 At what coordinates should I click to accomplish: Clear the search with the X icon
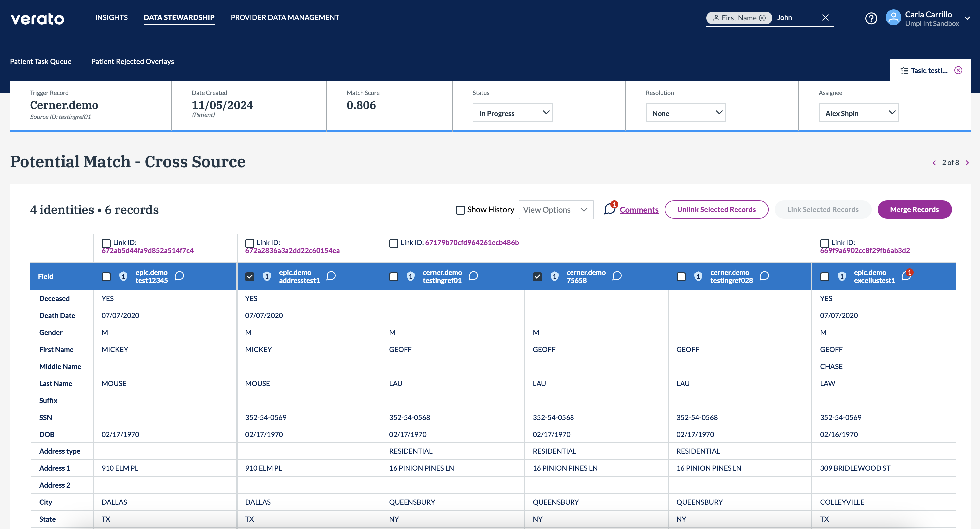(825, 18)
